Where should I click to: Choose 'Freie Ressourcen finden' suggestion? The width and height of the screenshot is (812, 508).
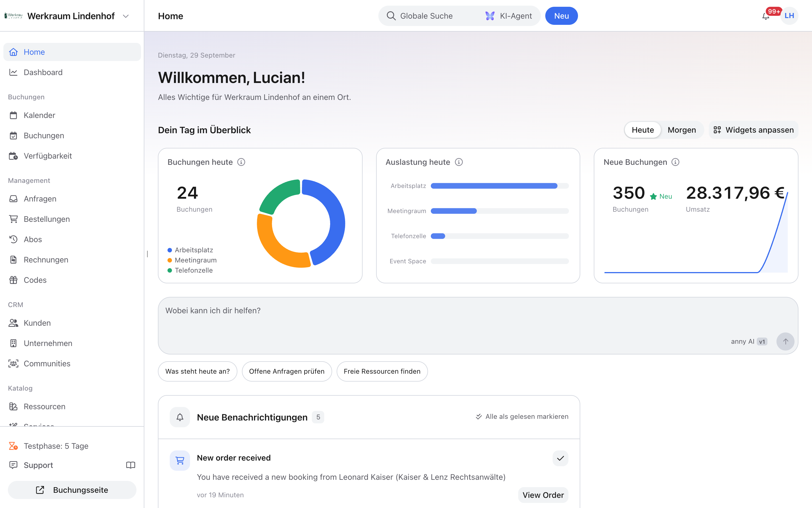382,371
